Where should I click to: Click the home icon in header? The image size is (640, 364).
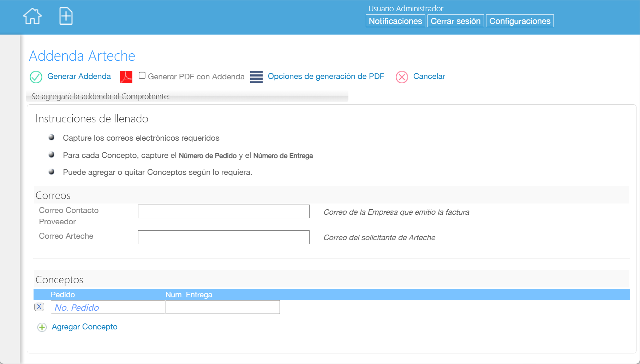[32, 16]
